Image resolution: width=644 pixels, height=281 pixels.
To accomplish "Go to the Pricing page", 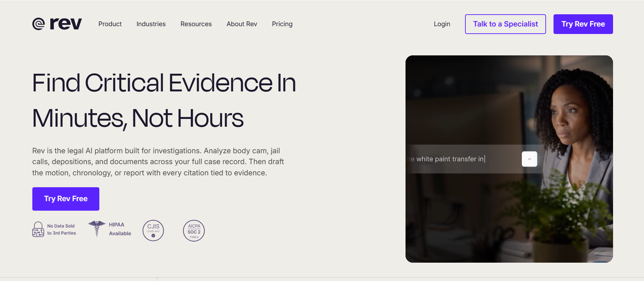I will click(282, 24).
